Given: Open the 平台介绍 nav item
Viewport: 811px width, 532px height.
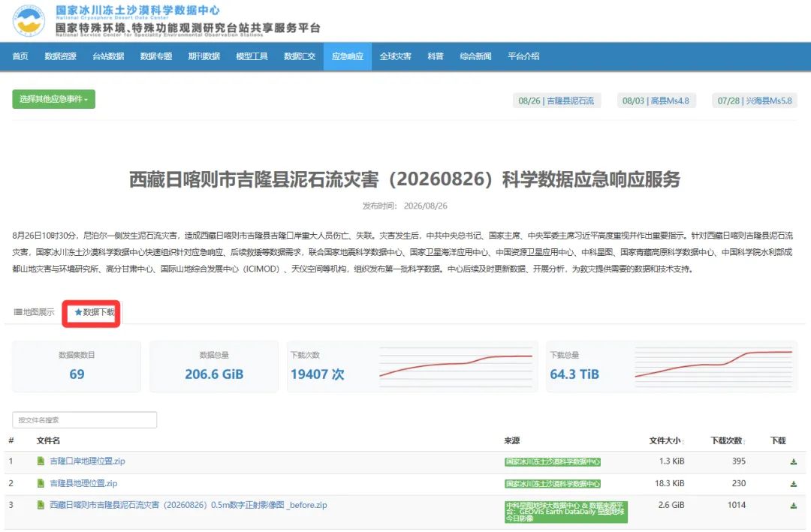Looking at the screenshot, I should coord(523,56).
